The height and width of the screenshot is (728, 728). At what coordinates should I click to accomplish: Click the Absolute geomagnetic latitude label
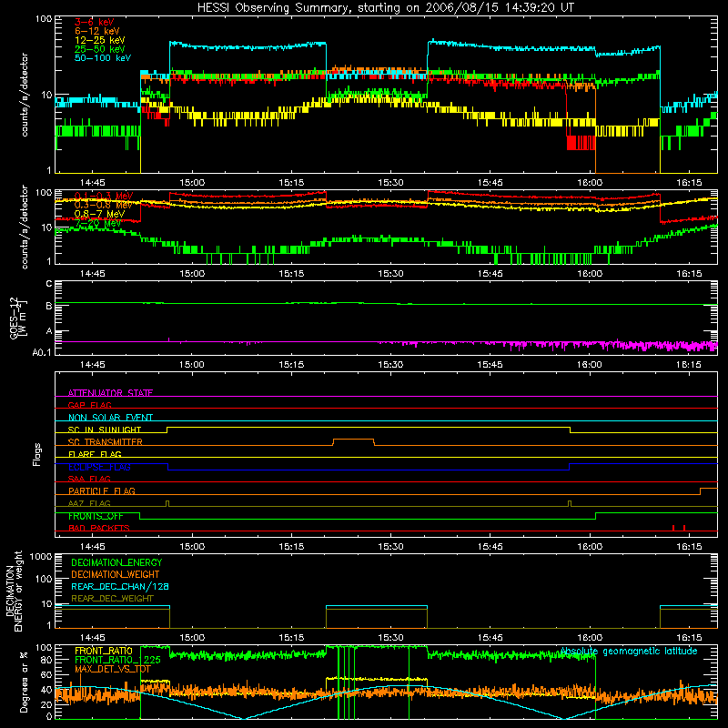[x=629, y=652]
